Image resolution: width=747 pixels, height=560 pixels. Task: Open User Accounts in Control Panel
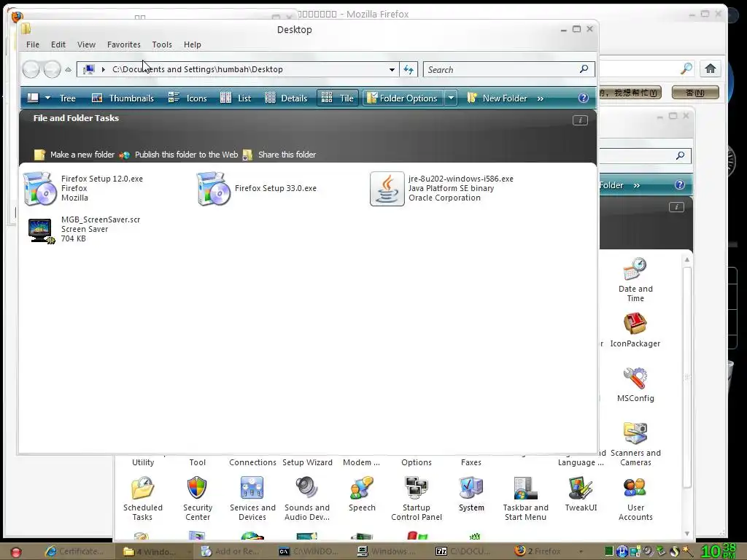(635, 499)
